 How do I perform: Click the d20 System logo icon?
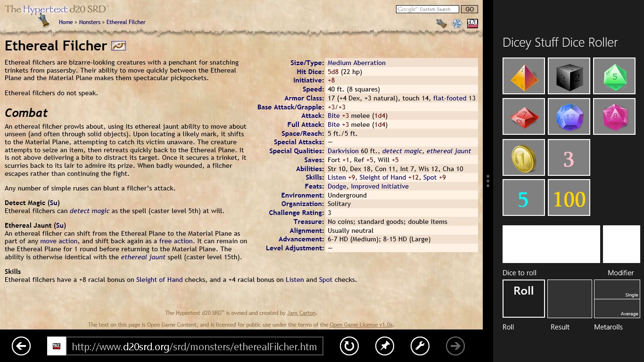pos(472,24)
